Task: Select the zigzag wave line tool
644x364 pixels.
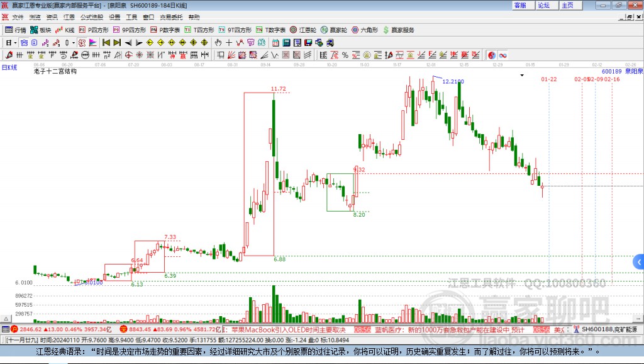Action: coord(275,55)
